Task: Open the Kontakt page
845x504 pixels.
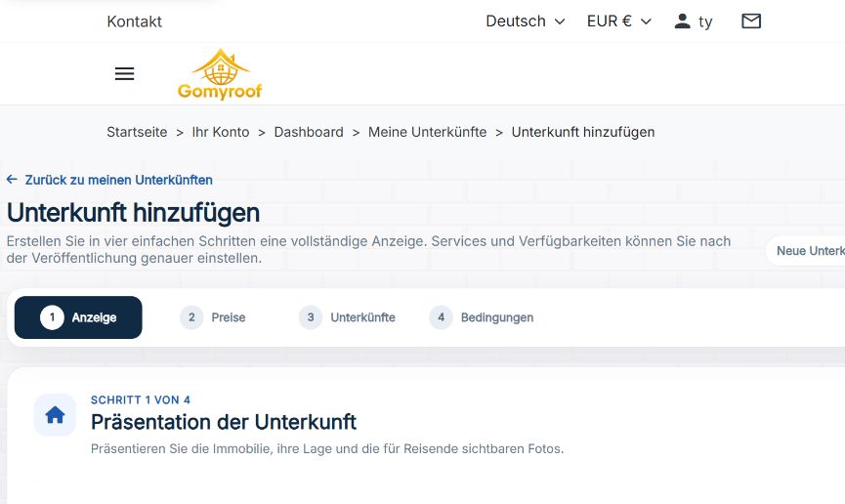Action: pyautogui.click(x=134, y=21)
